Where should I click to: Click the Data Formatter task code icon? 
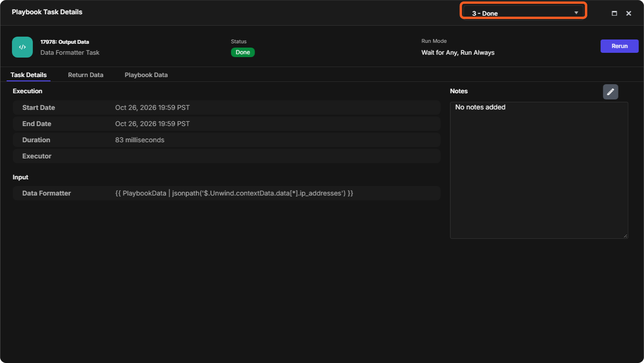(x=22, y=47)
